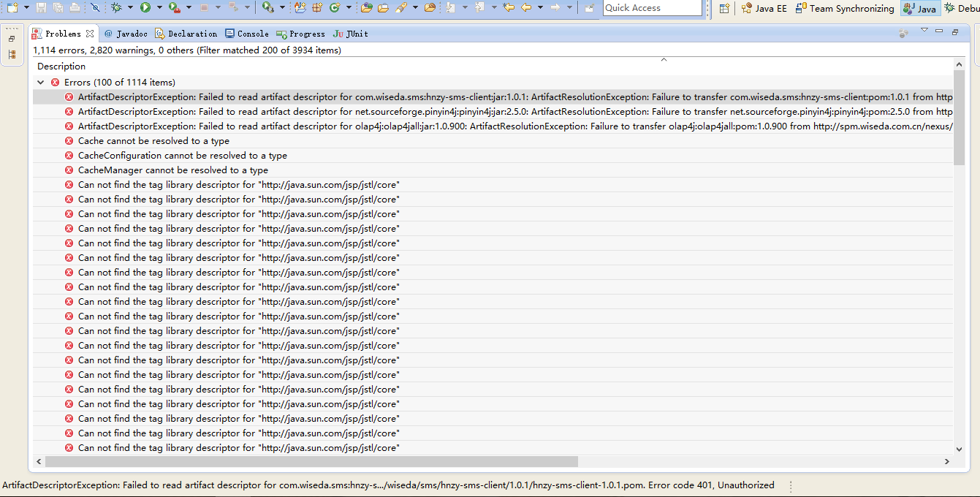The height and width of the screenshot is (497, 980).
Task: Click the Focus on Active Task icon
Action: (x=904, y=33)
